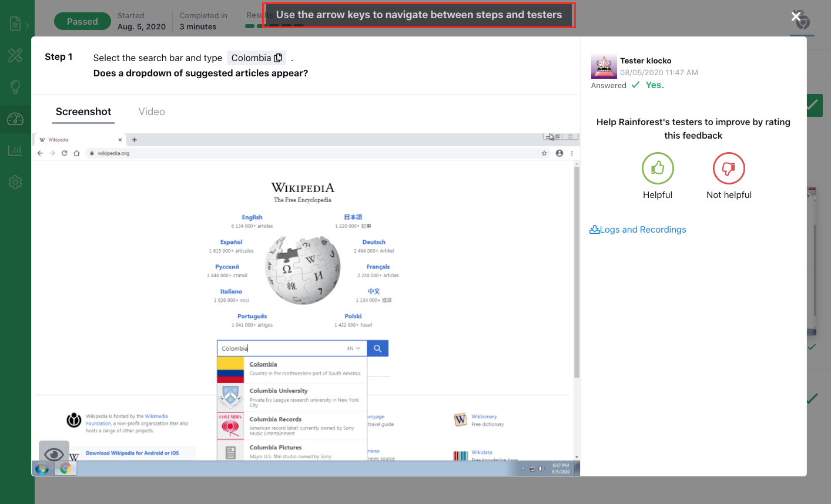The image size is (831, 504).
Task: Click Chrome icon in Windows taskbar
Action: pos(65,469)
